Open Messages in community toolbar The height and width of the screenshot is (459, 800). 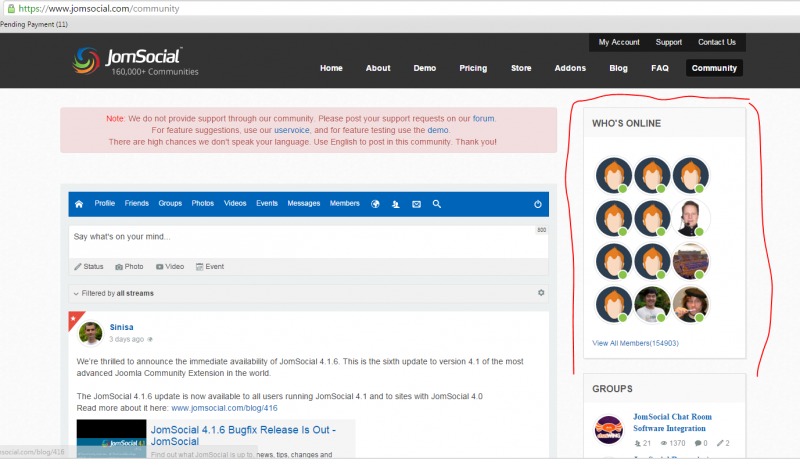[x=304, y=203]
